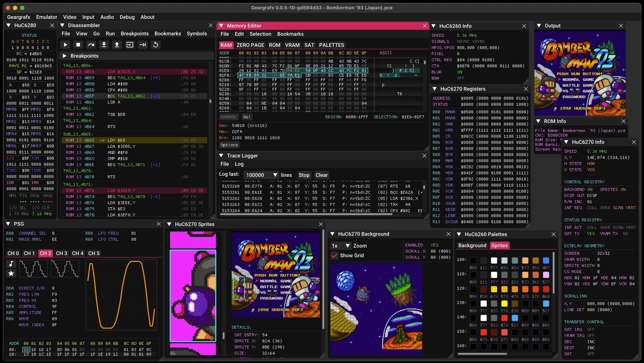Close the ROM Info panel

(624, 121)
